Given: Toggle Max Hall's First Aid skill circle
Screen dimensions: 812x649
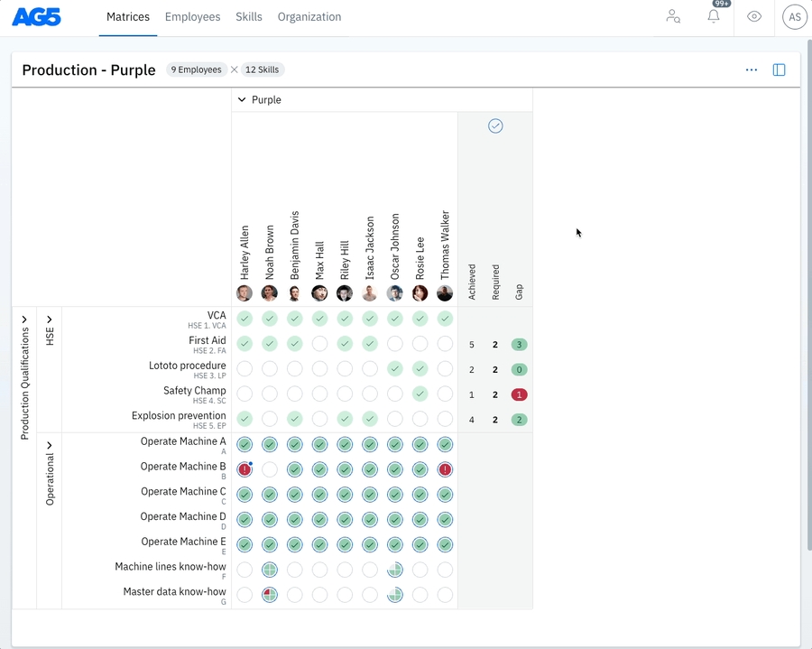Looking at the screenshot, I should pyautogui.click(x=319, y=344).
